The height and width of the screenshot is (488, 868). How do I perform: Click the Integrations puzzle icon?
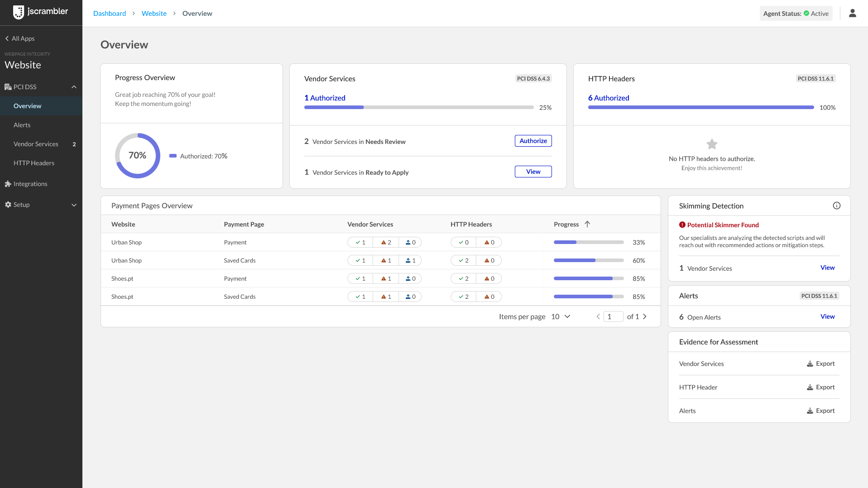[x=8, y=184]
